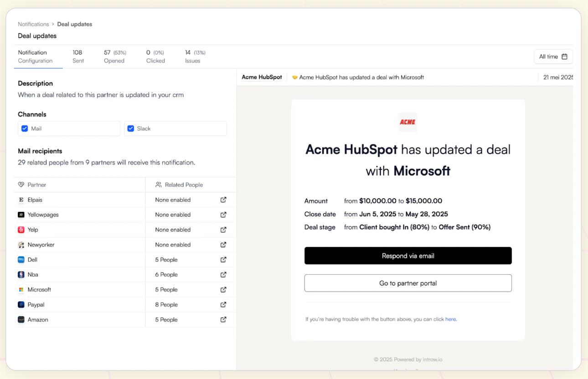Click the Yellowpages partner logo

[x=21, y=215]
